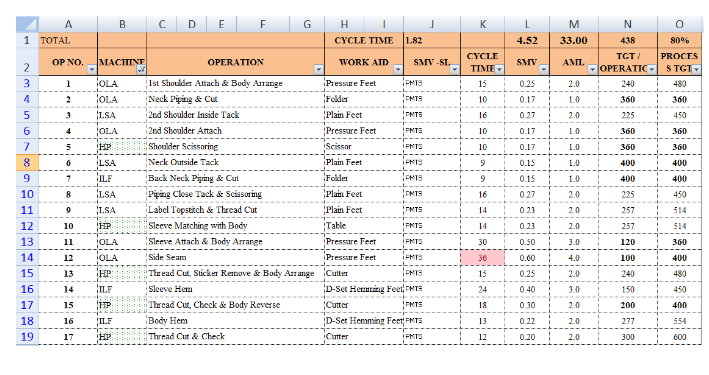
Task: Click the 33.00 total AML cell
Action: pos(574,40)
